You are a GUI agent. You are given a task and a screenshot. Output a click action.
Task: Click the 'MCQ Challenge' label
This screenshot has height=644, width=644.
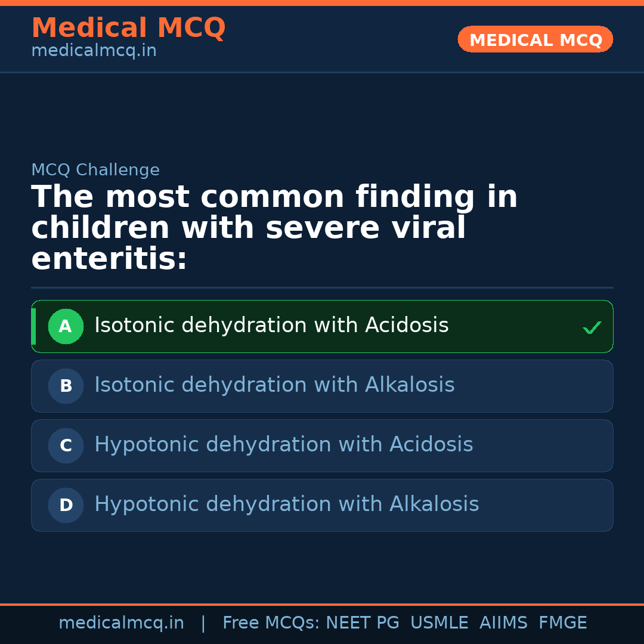tap(95, 170)
